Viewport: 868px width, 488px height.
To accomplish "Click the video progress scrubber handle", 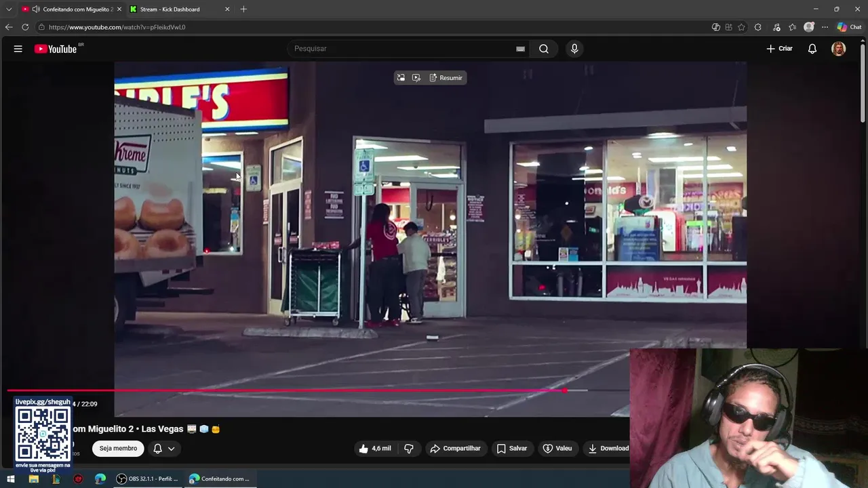I will click(564, 390).
